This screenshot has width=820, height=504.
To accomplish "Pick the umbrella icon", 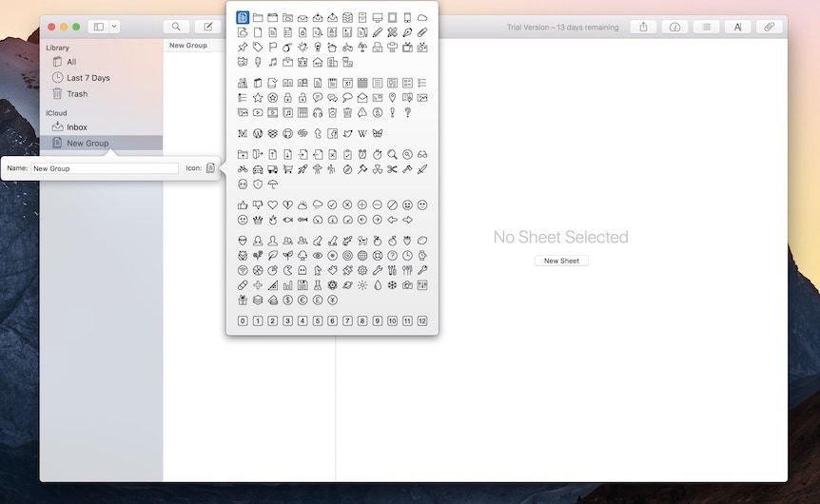I will pos(273,184).
